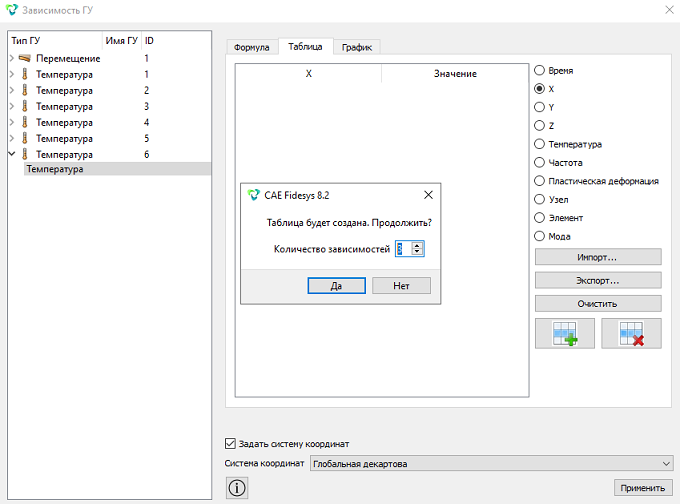Open the Система координат dropdown
Image resolution: width=680 pixels, height=504 pixels.
pos(492,463)
